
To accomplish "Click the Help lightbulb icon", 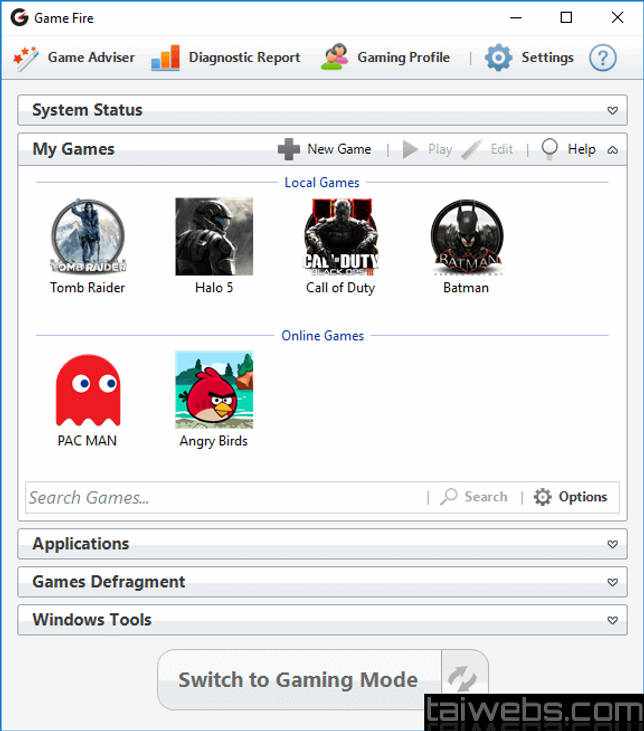I will (x=549, y=149).
